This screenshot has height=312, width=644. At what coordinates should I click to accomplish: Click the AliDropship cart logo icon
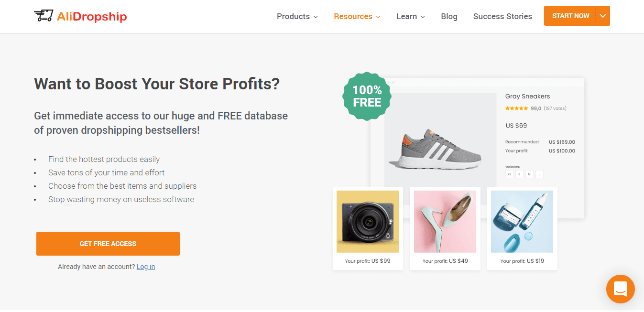[x=43, y=15]
